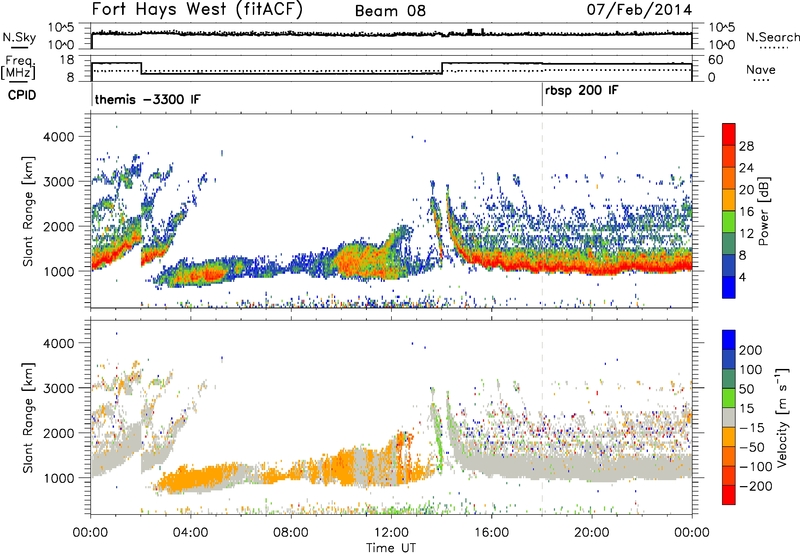Click the 'Slant Range [km]' label of velocity panel

coord(28,417)
